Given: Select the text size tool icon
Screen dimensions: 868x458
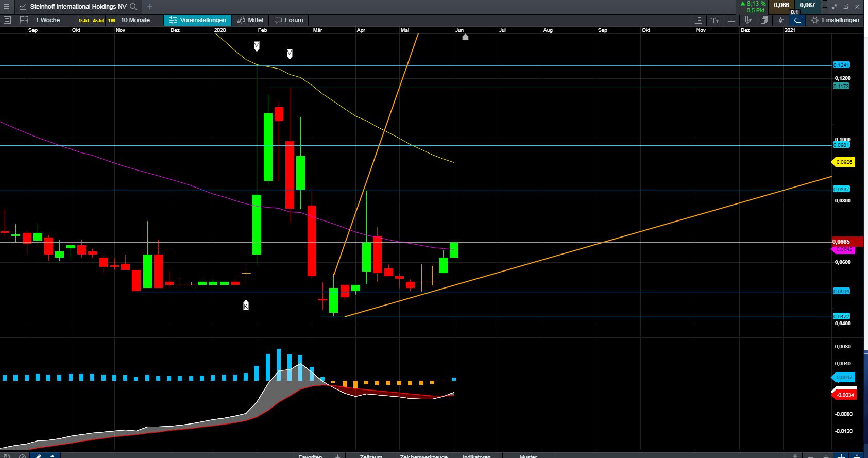Looking at the screenshot, I should [x=715, y=20].
